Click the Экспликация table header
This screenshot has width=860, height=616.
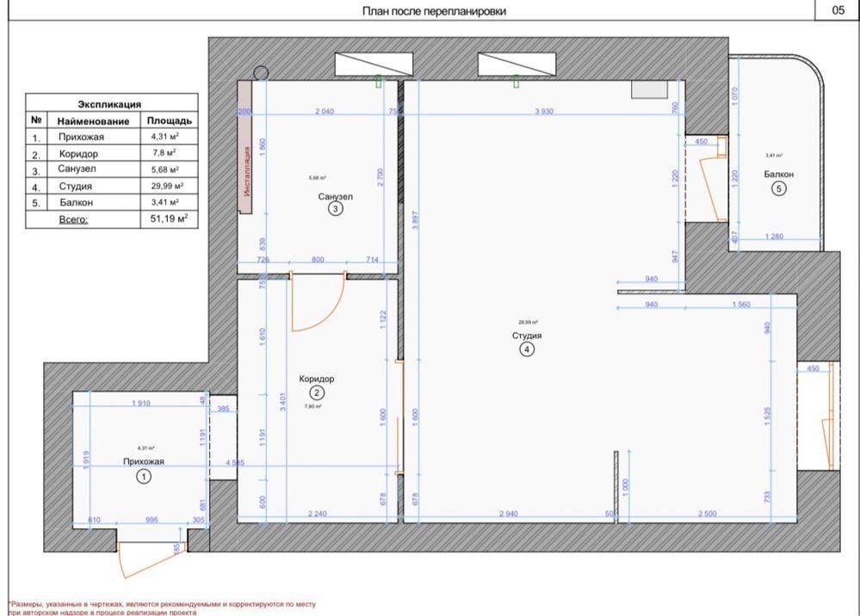tap(109, 104)
